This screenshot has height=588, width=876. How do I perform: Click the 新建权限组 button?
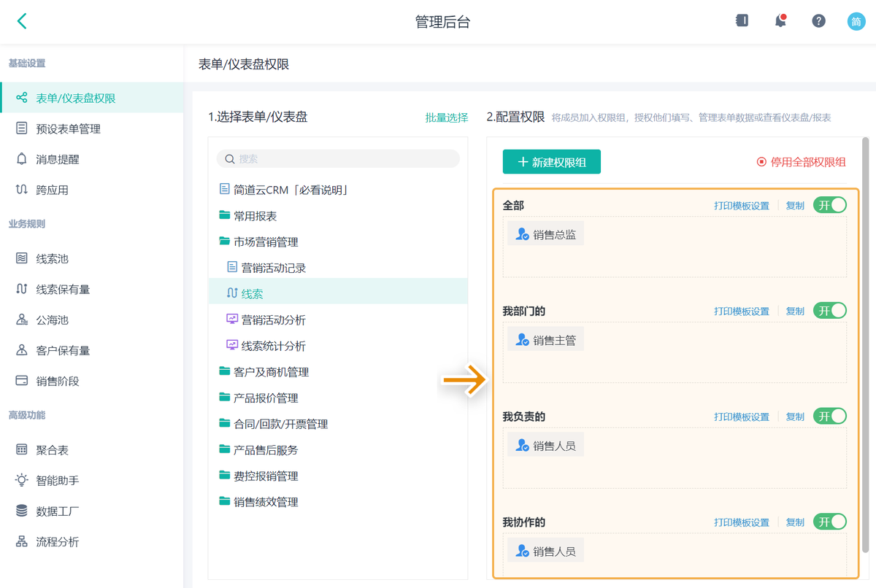tap(551, 162)
